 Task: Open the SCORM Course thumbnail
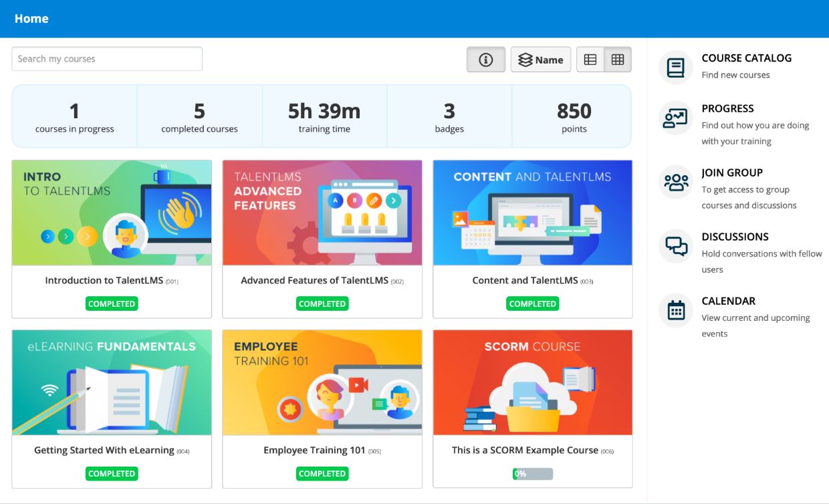coord(533,382)
